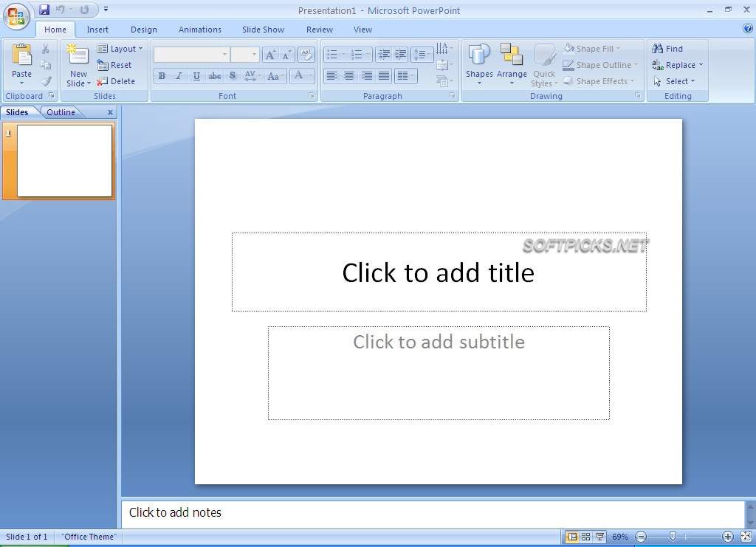Increase the list indent level
The image size is (756, 547).
point(401,55)
